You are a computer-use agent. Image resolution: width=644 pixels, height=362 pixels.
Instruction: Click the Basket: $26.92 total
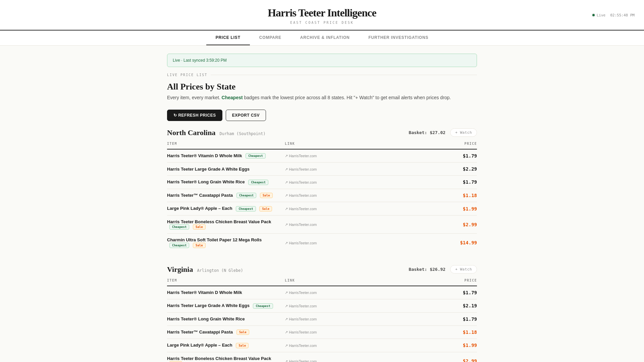click(427, 269)
